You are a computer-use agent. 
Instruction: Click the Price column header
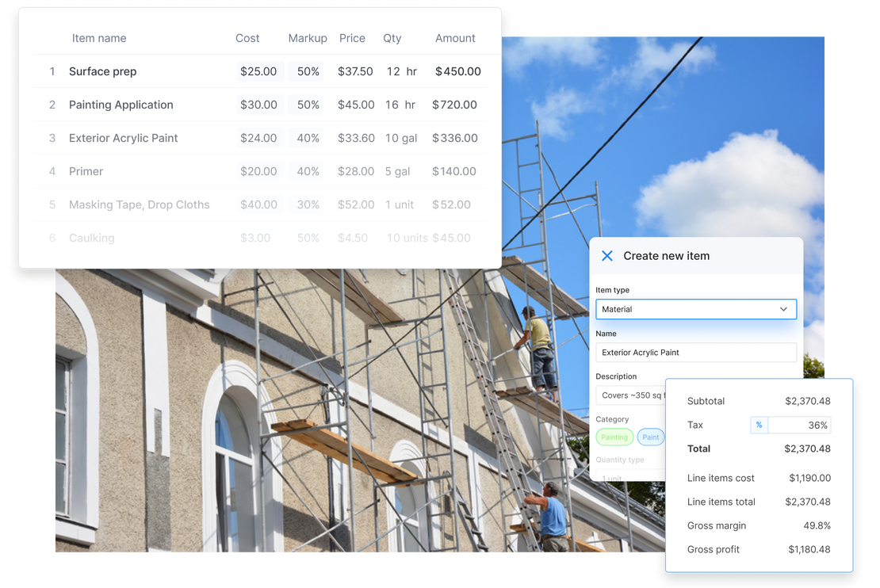352,38
